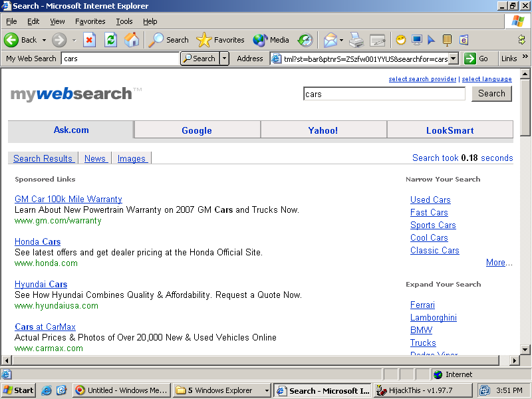Click second quick launch icon in taskbar
This screenshot has width=532, height=399.
(61, 390)
